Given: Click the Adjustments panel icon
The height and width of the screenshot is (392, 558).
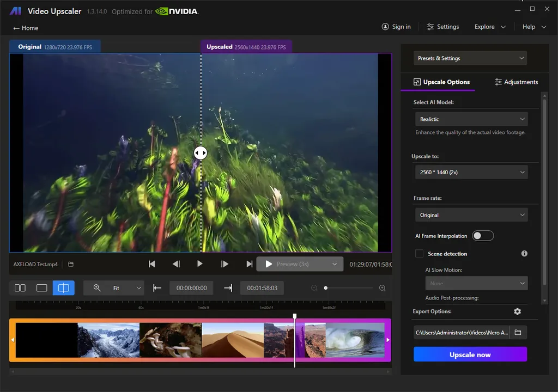Looking at the screenshot, I should pos(499,82).
